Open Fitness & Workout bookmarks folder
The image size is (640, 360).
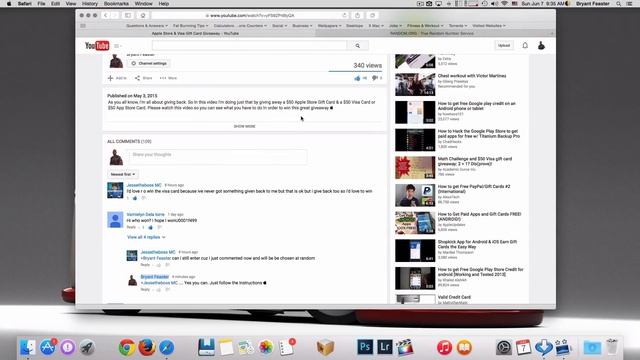pyautogui.click(x=425, y=26)
